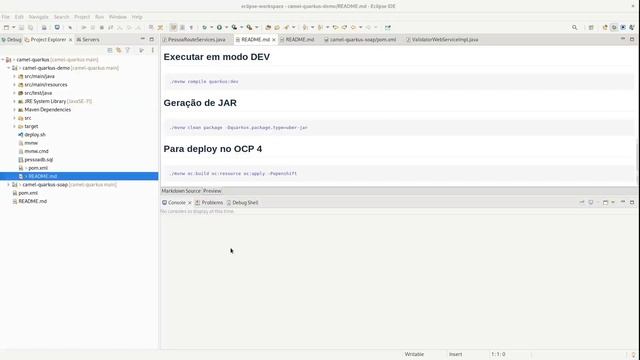Expand the src/test/java folder
640x360 pixels.
pyautogui.click(x=14, y=93)
